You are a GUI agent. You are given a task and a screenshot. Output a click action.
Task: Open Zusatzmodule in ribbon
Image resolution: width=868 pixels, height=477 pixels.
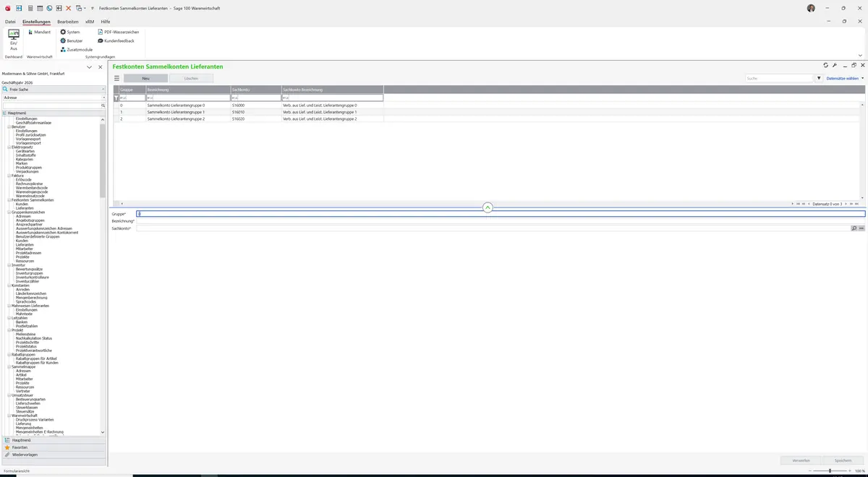click(77, 49)
